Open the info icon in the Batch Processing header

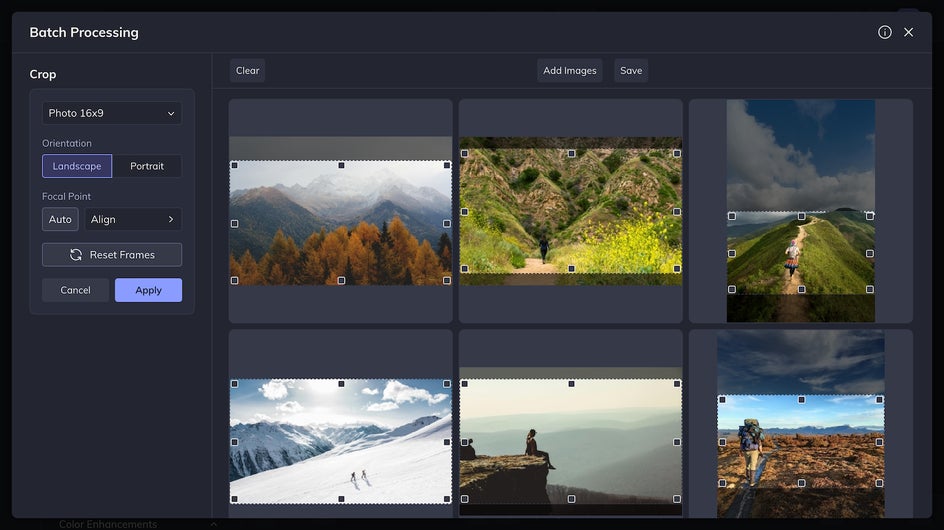click(x=884, y=32)
